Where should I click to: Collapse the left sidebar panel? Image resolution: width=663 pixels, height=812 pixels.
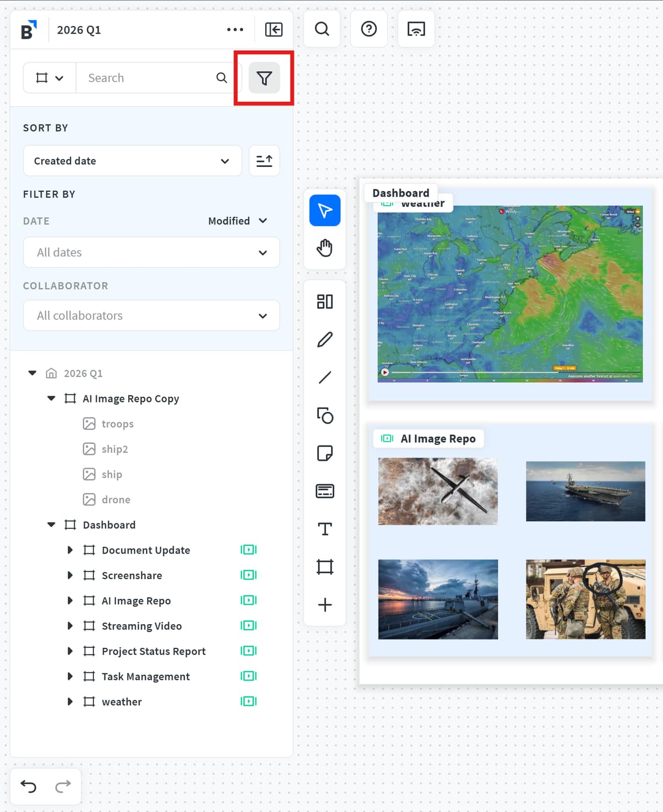(x=273, y=30)
